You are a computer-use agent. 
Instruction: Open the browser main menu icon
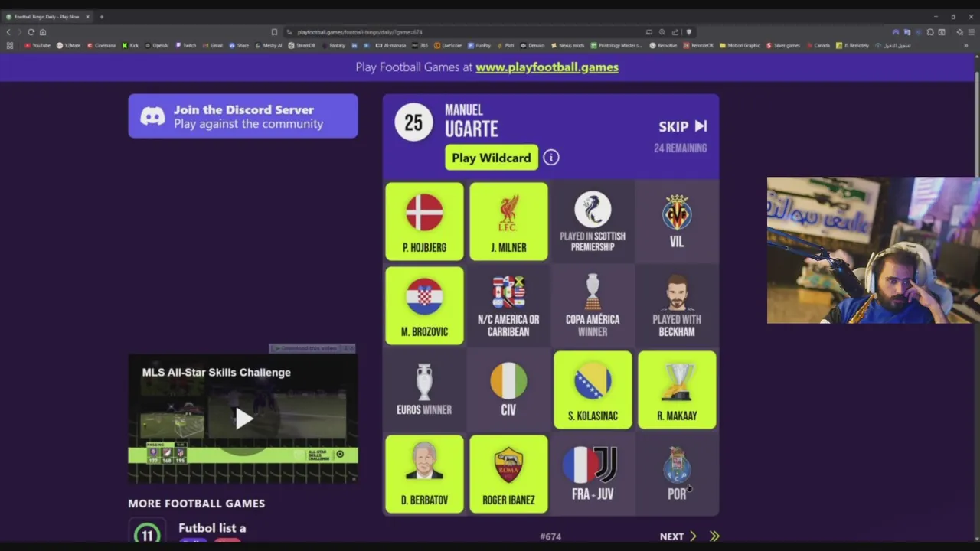[x=972, y=32]
